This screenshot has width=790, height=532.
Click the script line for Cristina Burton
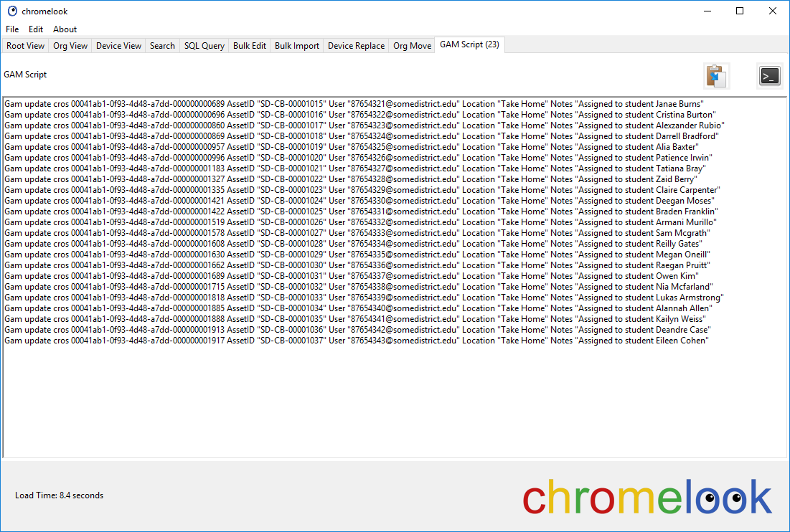[x=360, y=115]
